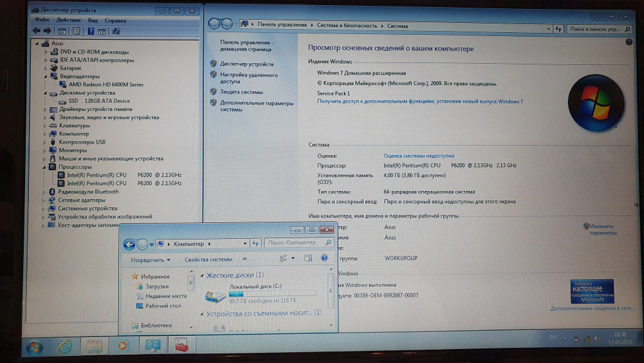Screen dimensions: 644x363
Task: Select Устройства обработки изображений category
Action: pos(105,217)
